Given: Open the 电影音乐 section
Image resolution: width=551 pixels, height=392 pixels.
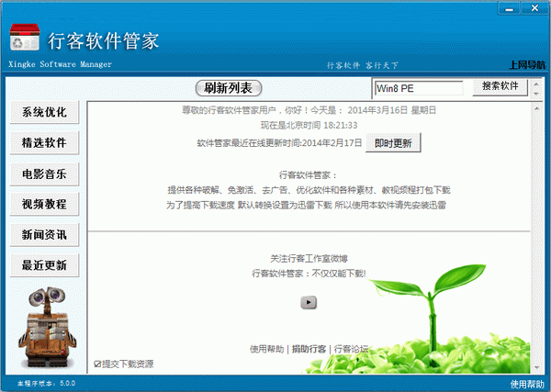Looking at the screenshot, I should pyautogui.click(x=44, y=174).
